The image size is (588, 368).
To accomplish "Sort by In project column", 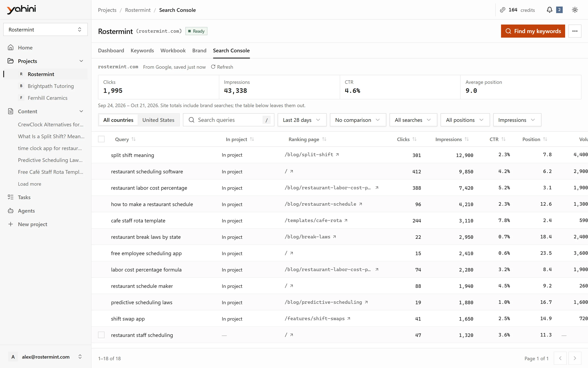I will [252, 139].
